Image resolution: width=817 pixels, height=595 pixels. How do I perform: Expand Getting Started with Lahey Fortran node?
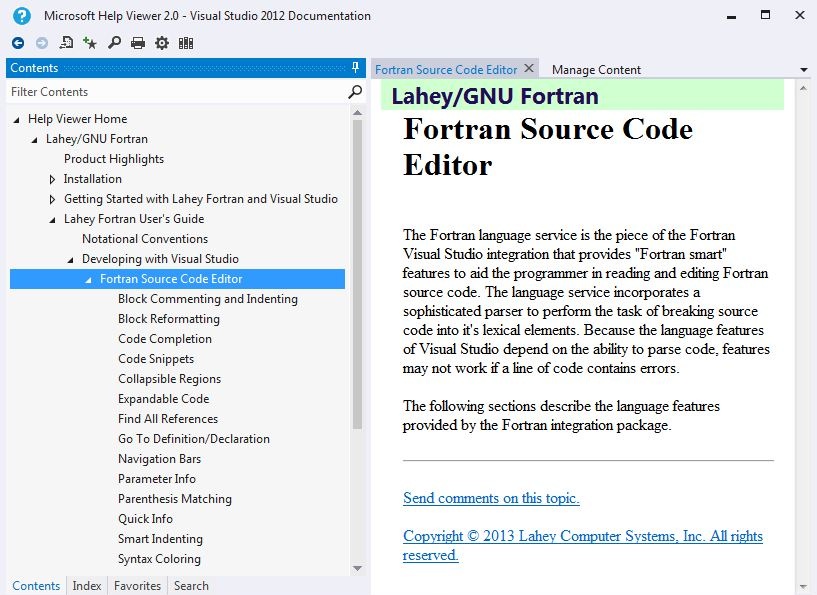pos(52,199)
